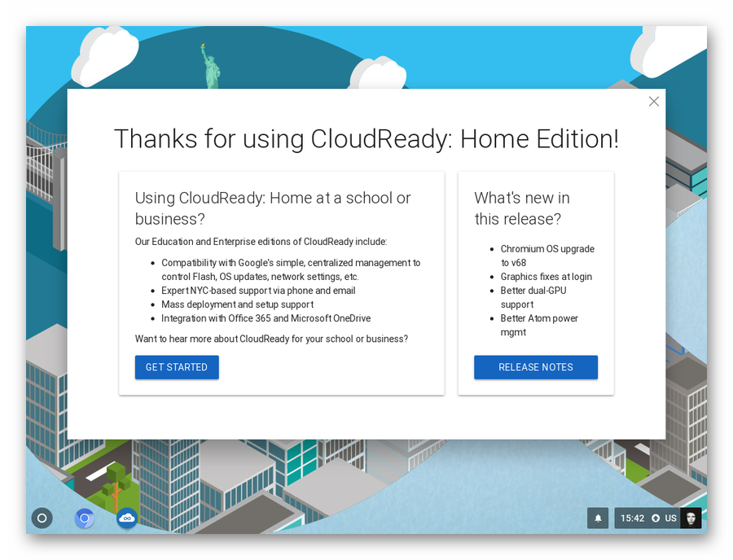Click 'Expert NYC-based support' bullet text

pos(258,291)
